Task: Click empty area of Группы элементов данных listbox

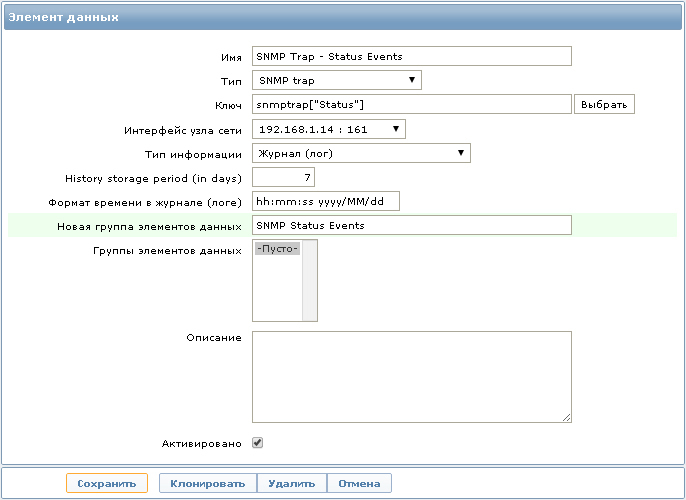Action: 284,295
